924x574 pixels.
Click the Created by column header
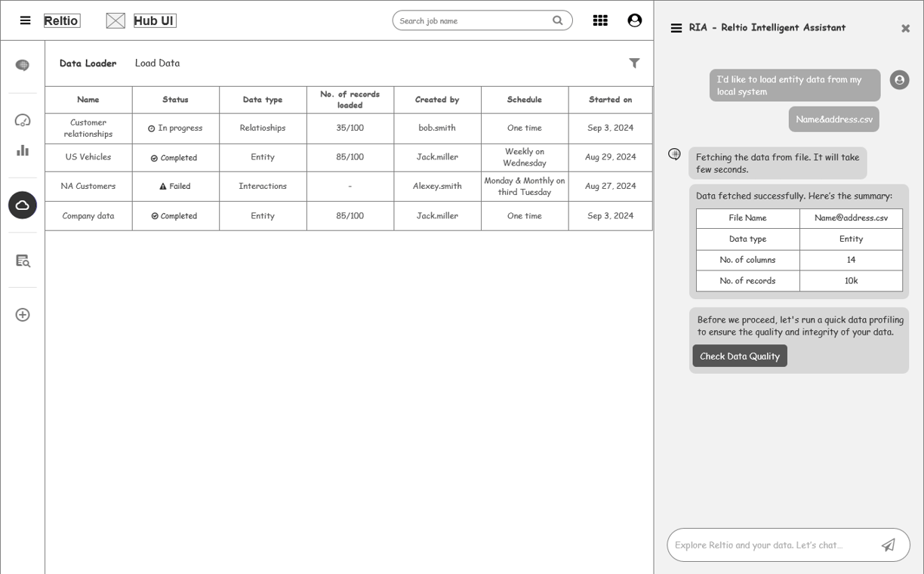pos(438,100)
